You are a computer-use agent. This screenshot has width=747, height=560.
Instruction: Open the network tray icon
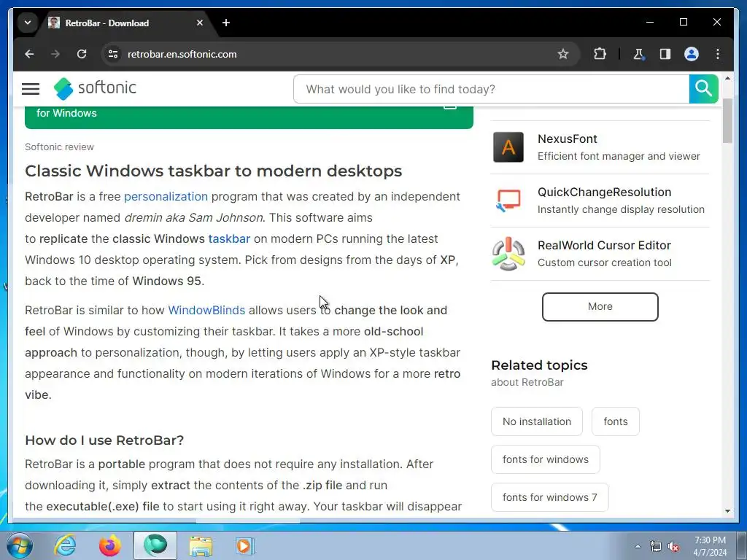[656, 546]
